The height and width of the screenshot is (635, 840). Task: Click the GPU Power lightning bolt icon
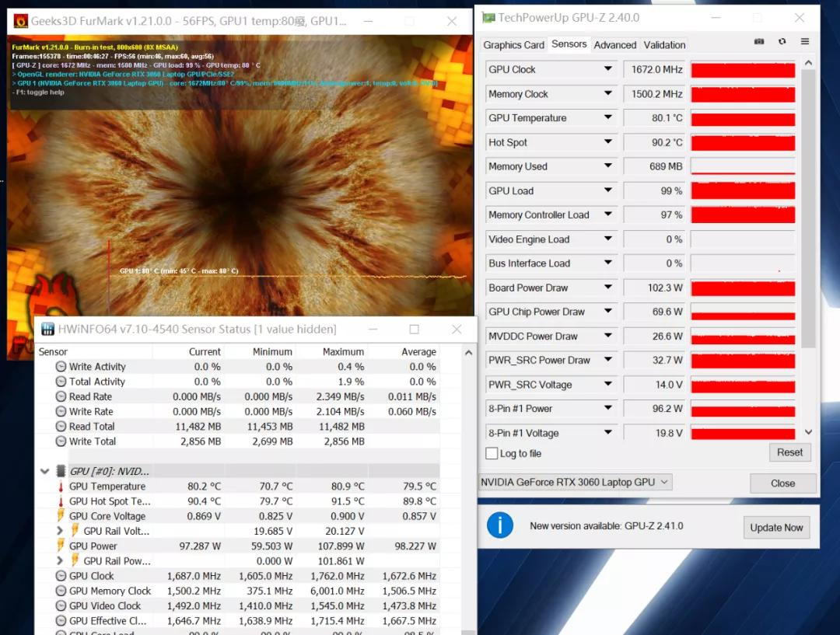(x=61, y=546)
